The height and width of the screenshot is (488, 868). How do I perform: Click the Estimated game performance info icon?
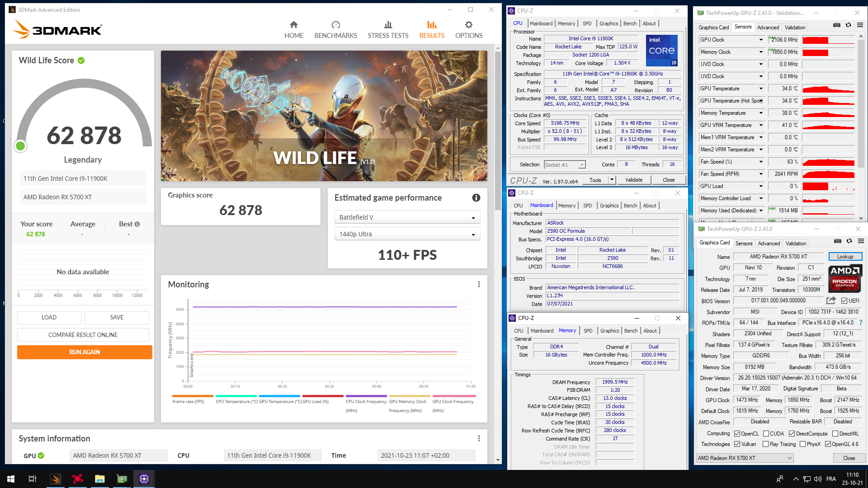point(476,197)
